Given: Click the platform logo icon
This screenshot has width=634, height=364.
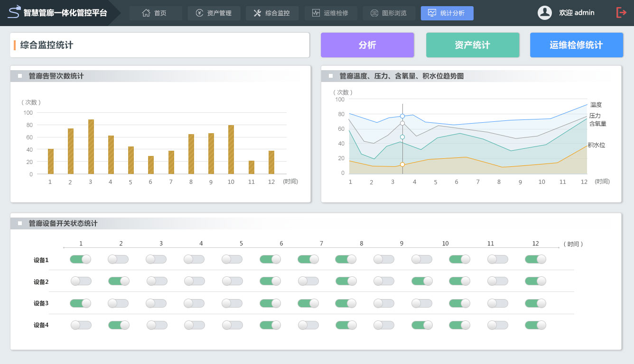Looking at the screenshot, I should click(x=14, y=12).
